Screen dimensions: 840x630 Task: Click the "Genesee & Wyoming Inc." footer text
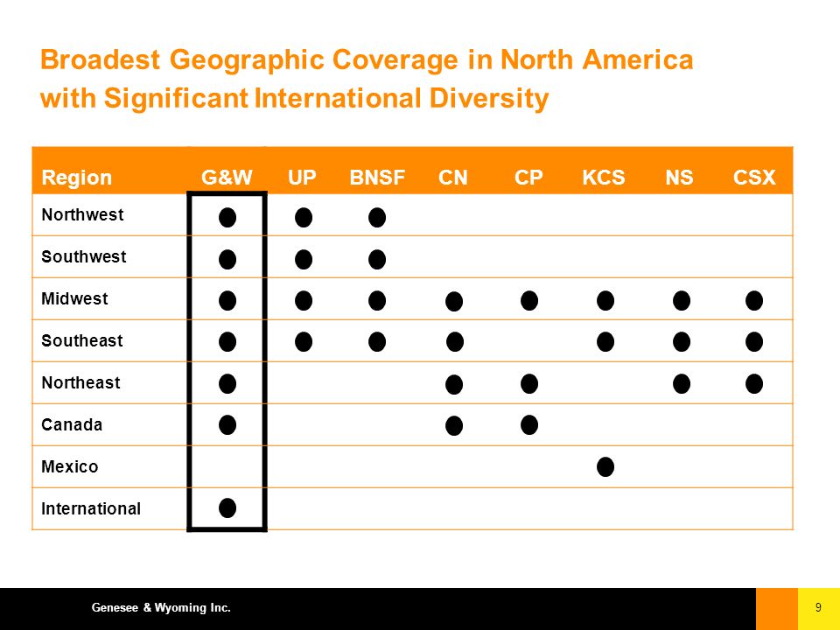tap(161, 607)
